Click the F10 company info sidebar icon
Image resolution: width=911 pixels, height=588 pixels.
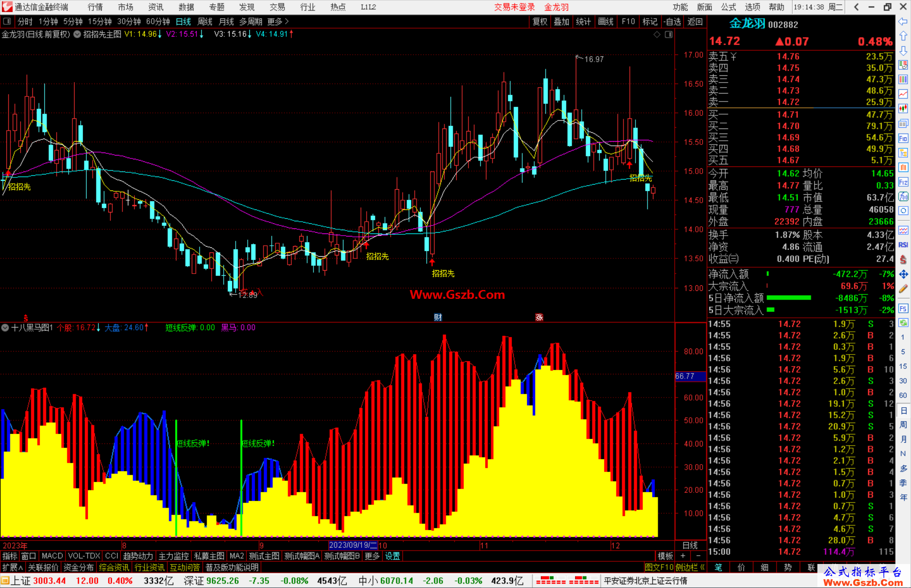click(903, 138)
